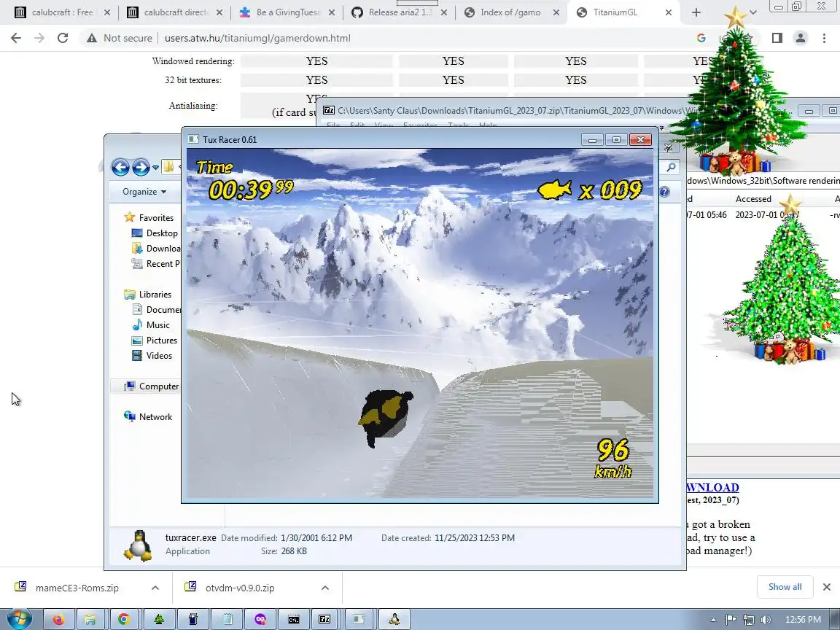Open the notepad taskbar icon

[227, 619]
